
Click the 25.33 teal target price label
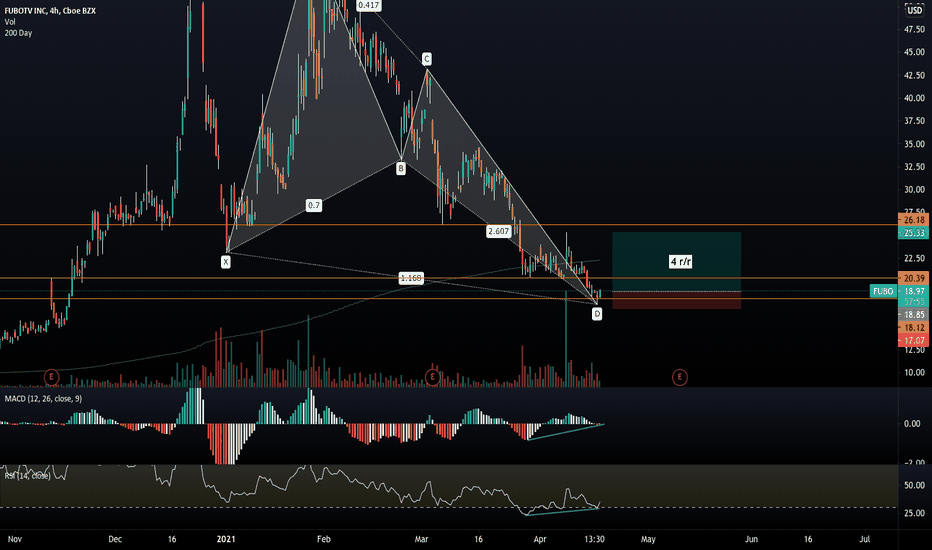pos(914,233)
